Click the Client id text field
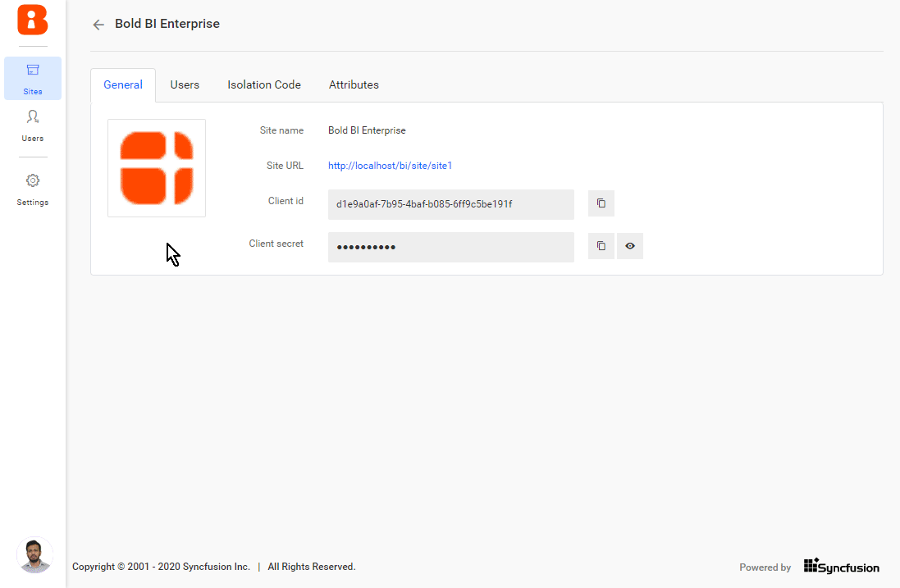The height and width of the screenshot is (588, 900). tap(450, 204)
